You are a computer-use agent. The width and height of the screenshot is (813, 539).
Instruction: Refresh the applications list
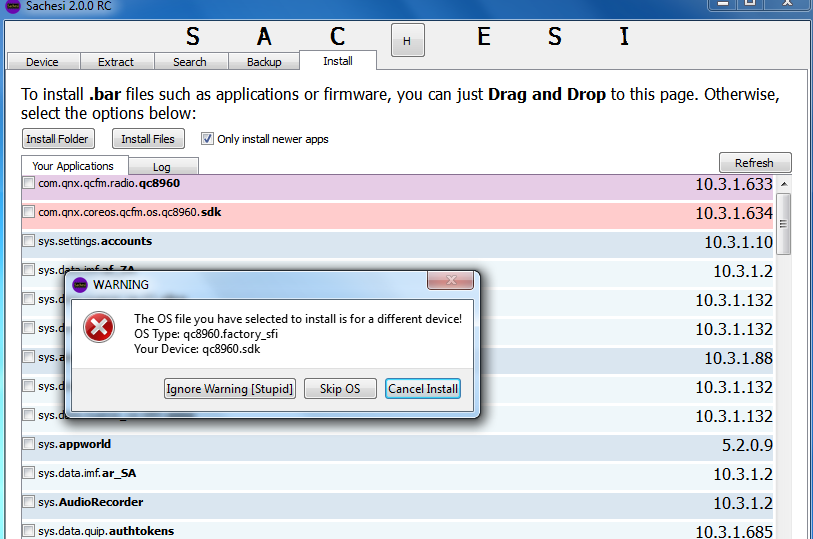click(754, 163)
